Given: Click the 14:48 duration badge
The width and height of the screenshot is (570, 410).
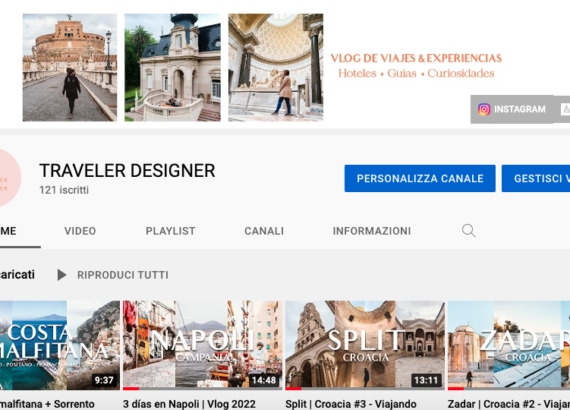Looking at the screenshot, I should (x=264, y=380).
